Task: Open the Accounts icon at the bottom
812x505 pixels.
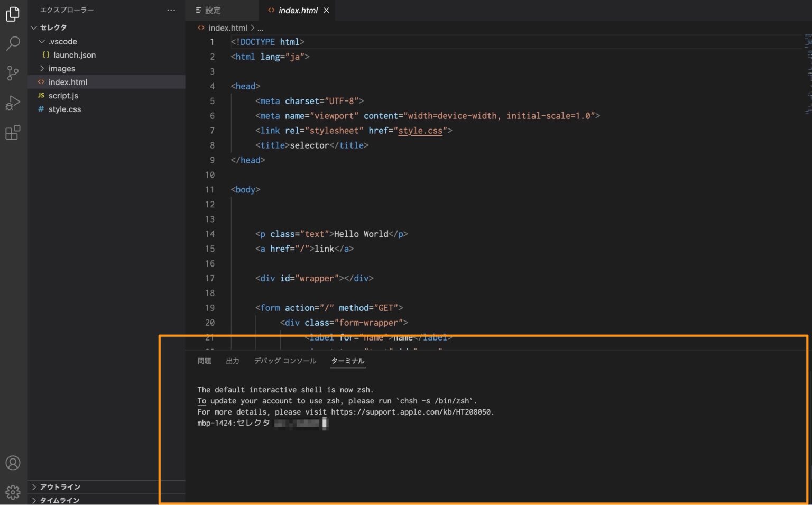Action: click(13, 463)
